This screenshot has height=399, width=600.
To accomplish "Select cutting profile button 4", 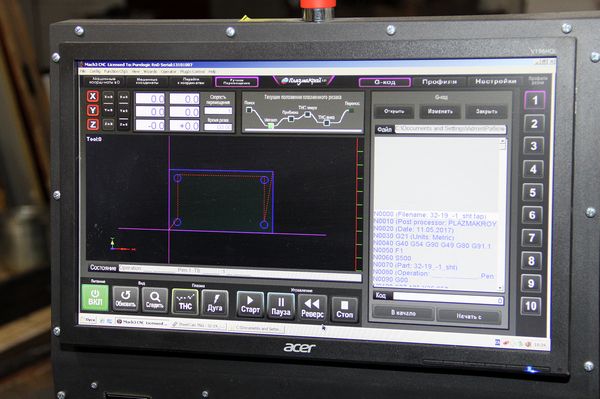I will (533, 169).
